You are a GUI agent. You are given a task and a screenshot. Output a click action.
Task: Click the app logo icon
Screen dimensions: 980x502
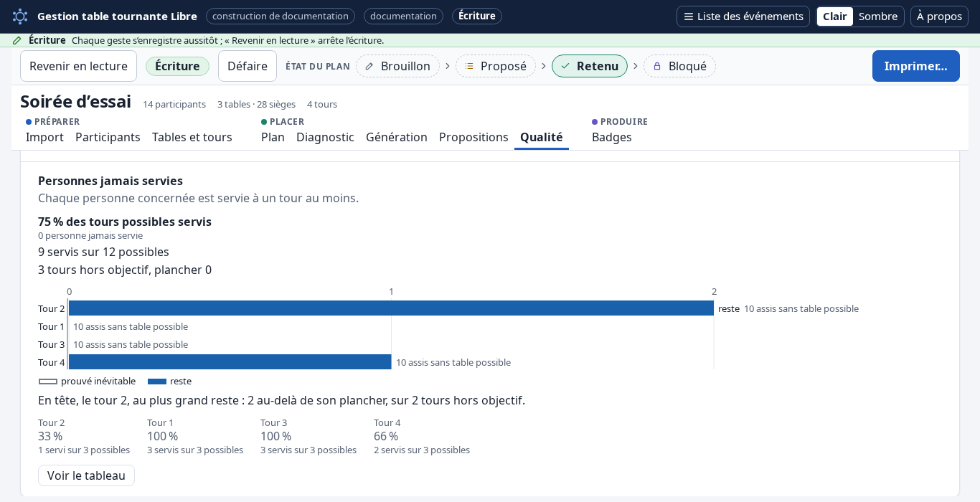[20, 16]
